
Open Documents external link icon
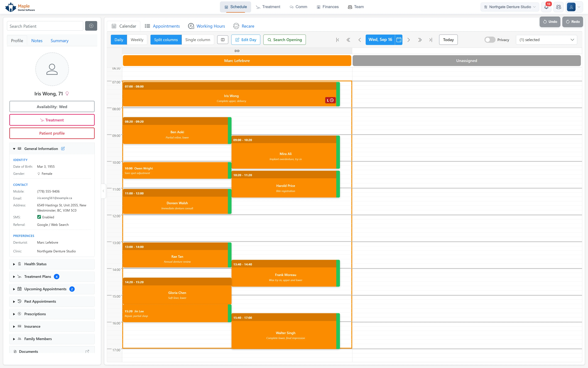click(87, 351)
